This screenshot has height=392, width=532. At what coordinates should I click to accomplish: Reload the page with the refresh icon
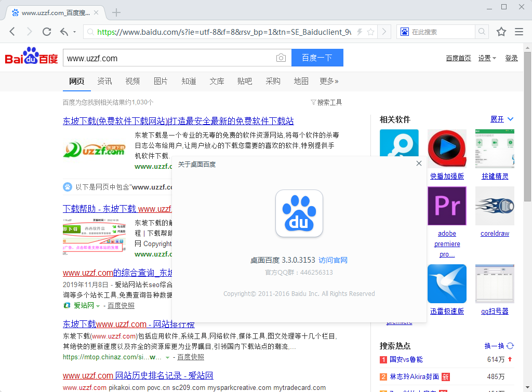47,32
